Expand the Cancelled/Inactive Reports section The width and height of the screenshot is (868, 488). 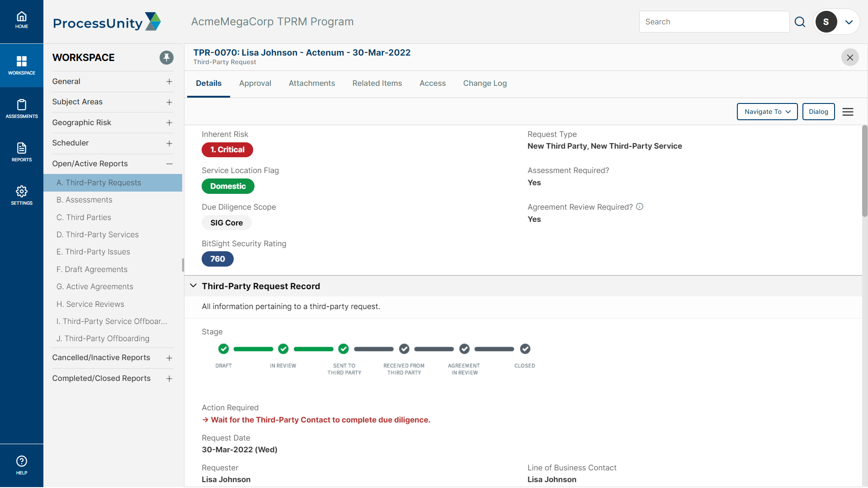pos(170,357)
